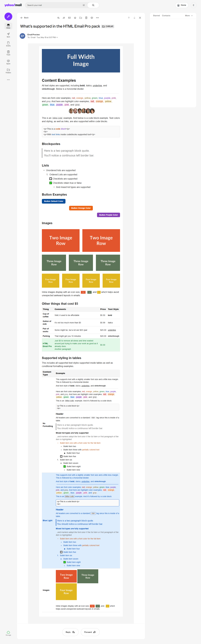Toggle 'Checklists are supported' checkbox
This screenshot has width=201, height=644.
[51, 179]
